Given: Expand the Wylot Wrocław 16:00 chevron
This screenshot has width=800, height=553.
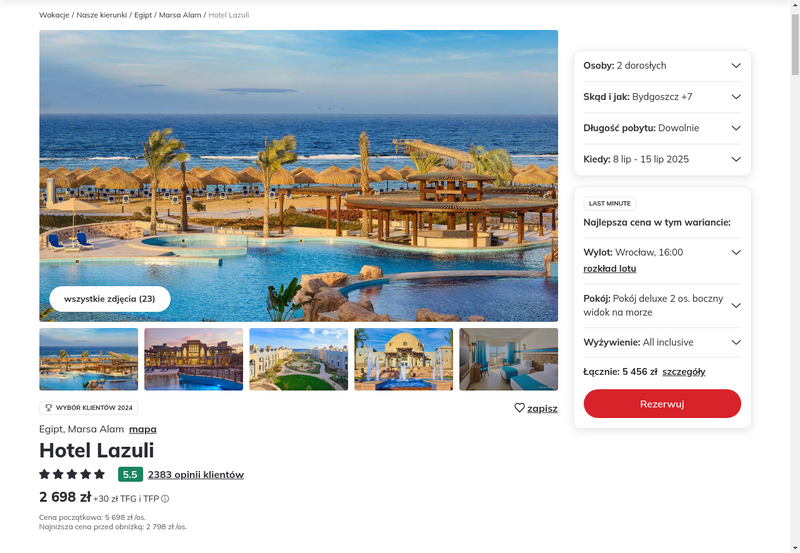Looking at the screenshot, I should point(736,252).
